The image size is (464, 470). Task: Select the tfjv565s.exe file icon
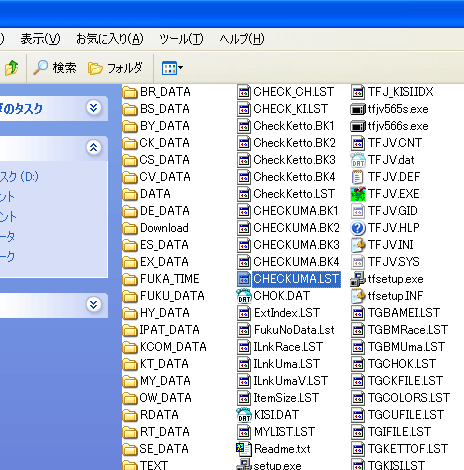click(x=358, y=109)
